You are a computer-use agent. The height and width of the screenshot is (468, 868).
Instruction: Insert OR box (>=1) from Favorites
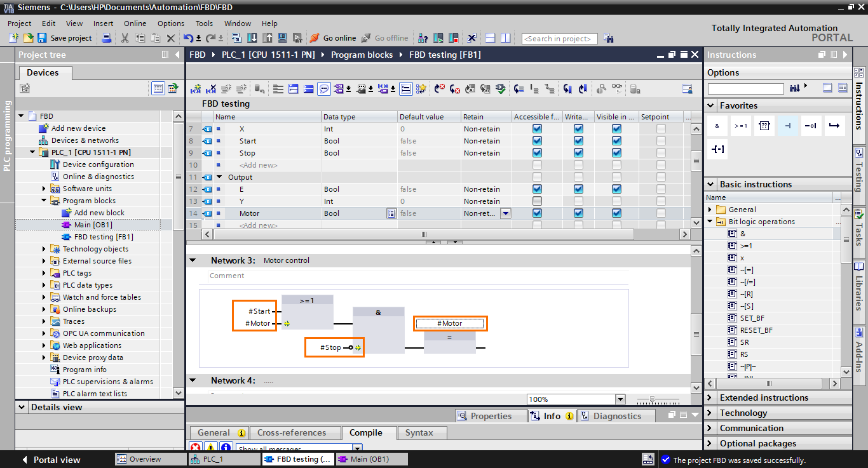[x=740, y=125]
